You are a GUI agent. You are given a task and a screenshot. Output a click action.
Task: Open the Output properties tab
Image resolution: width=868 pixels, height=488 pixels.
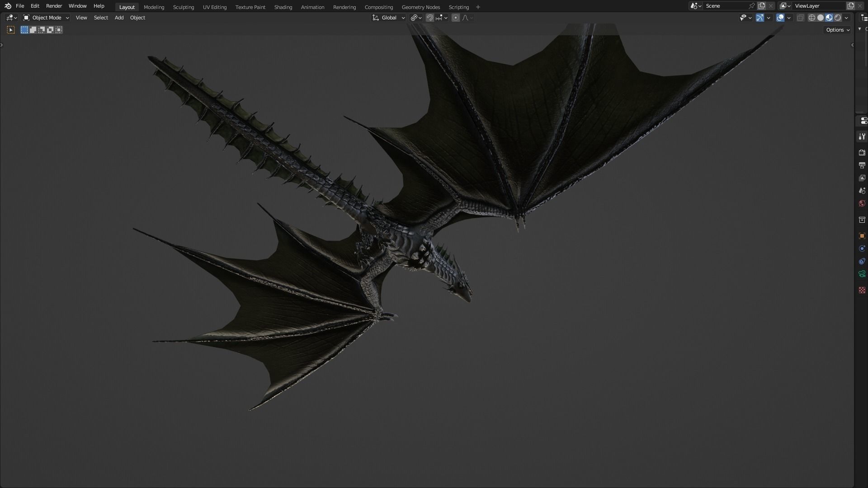[x=862, y=165]
